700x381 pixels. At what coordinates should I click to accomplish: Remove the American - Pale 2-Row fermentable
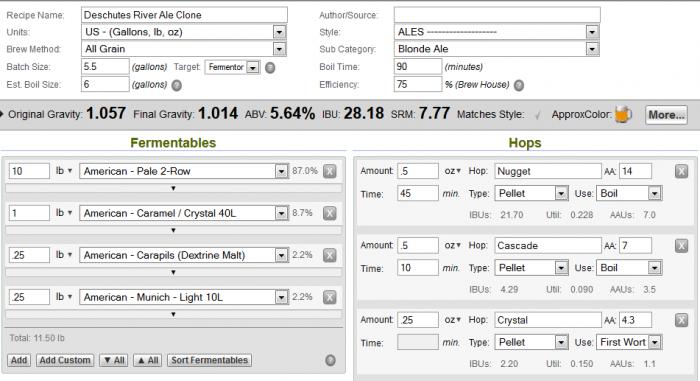pyautogui.click(x=329, y=171)
